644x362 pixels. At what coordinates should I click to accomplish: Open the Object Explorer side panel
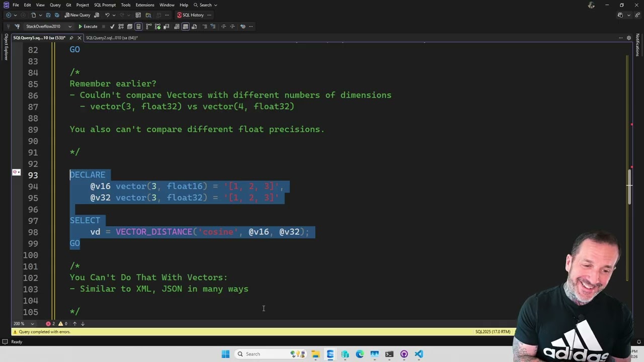click(6, 47)
